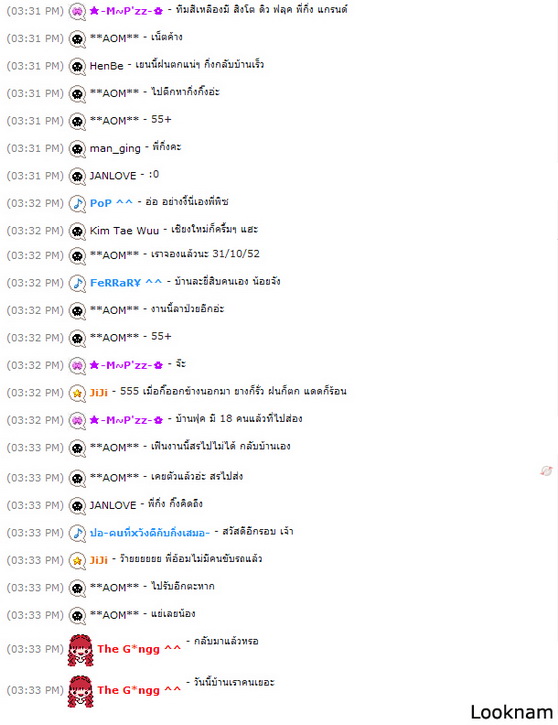Screen dimensions: 558x725
Task: Click Looknam label at bottom right
Action: point(512,712)
